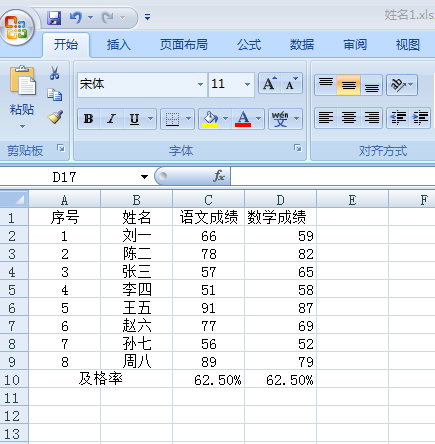Image resolution: width=435 pixels, height=444 pixels.
Task: Click inside the formula bar
Action: [332, 176]
